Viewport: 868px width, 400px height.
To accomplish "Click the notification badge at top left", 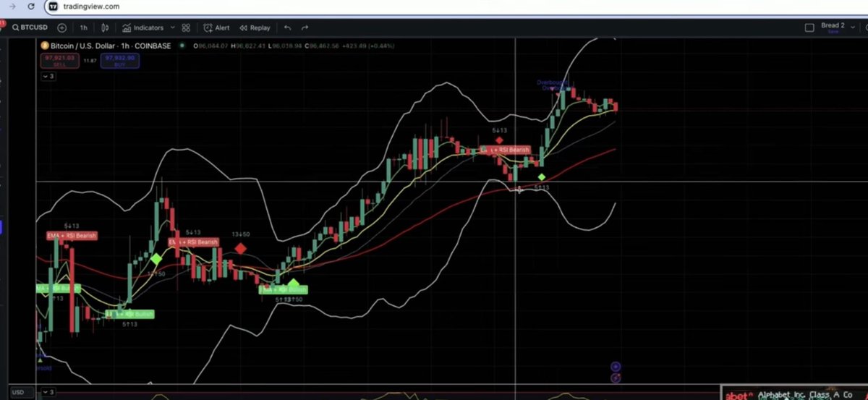I will tap(3, 23).
